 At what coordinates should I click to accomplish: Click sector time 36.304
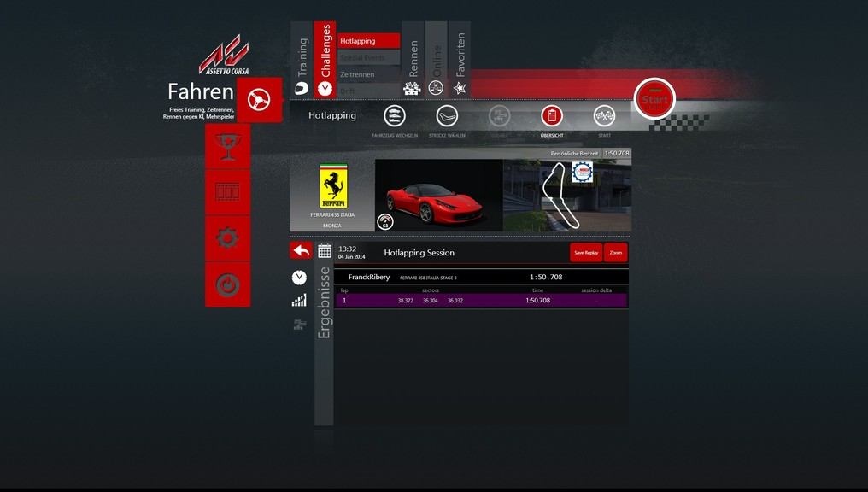tap(430, 301)
